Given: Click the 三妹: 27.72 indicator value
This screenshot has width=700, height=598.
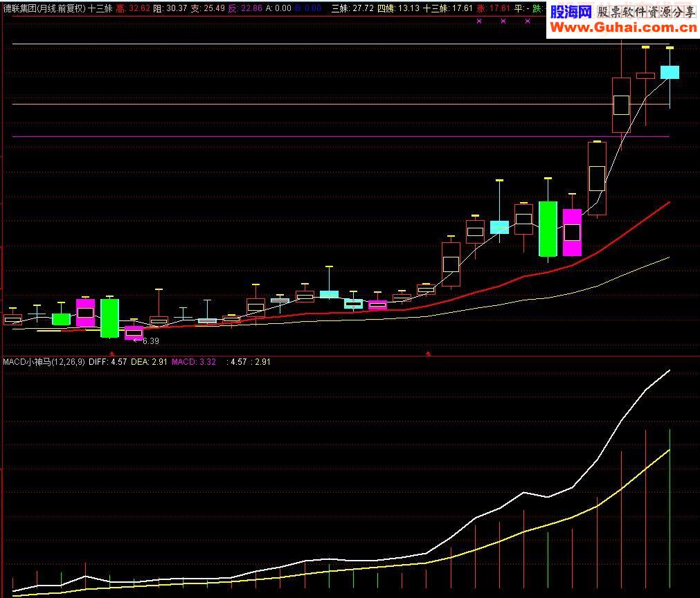Looking at the screenshot, I should (x=352, y=8).
